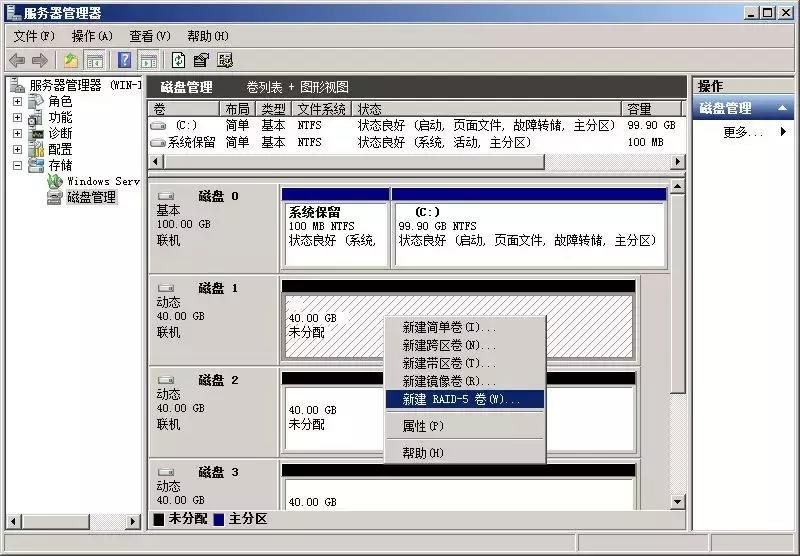Collapse the 存储 tree node

tap(17, 165)
